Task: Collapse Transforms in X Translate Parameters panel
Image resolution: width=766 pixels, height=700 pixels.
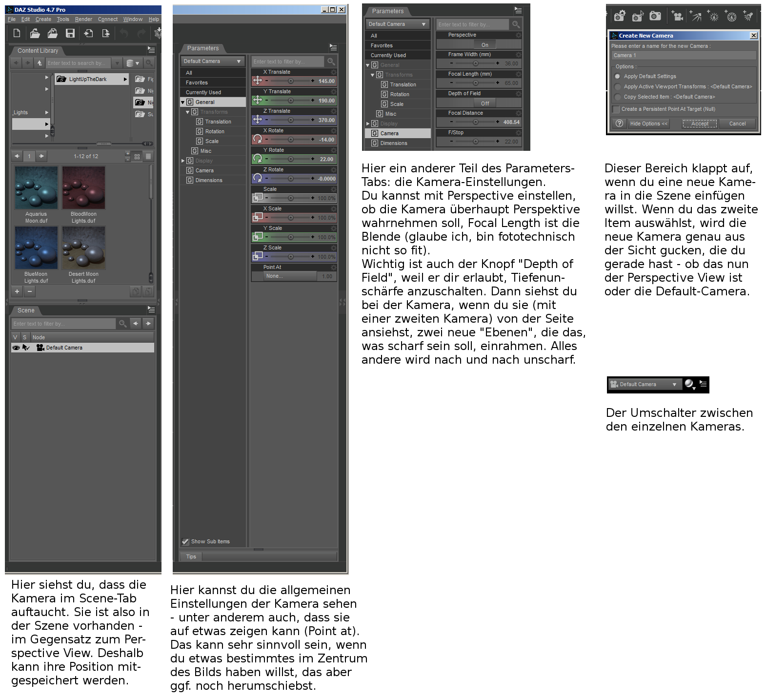Action: [x=188, y=112]
